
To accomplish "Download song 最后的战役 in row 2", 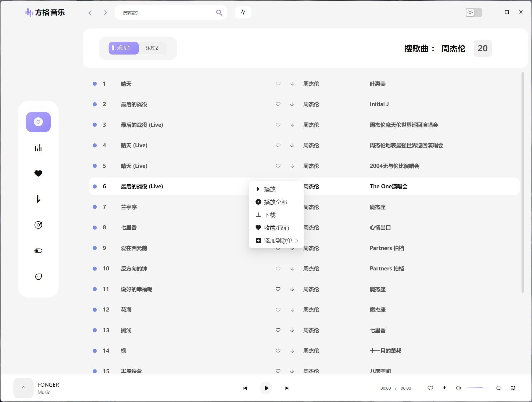I will pyautogui.click(x=292, y=104).
